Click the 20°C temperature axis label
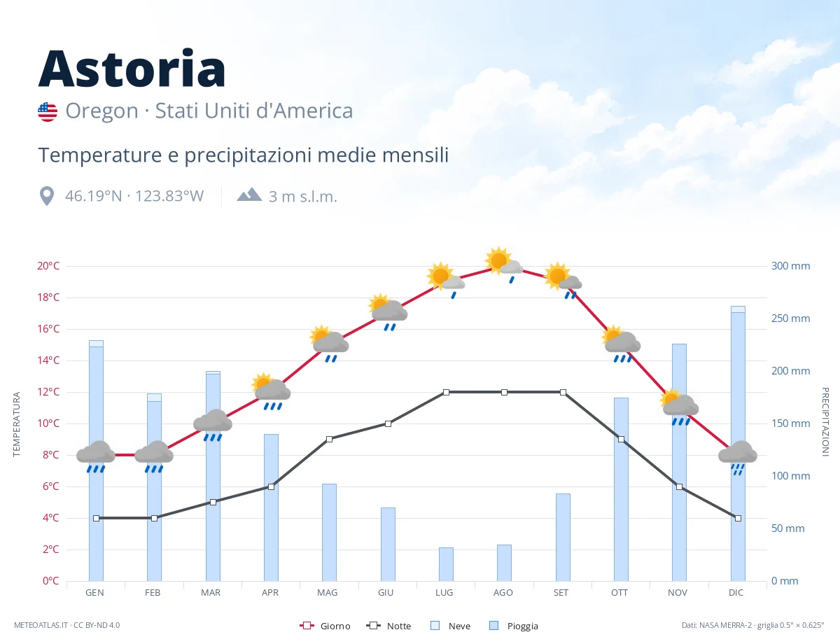The height and width of the screenshot is (644, 840). click(48, 266)
